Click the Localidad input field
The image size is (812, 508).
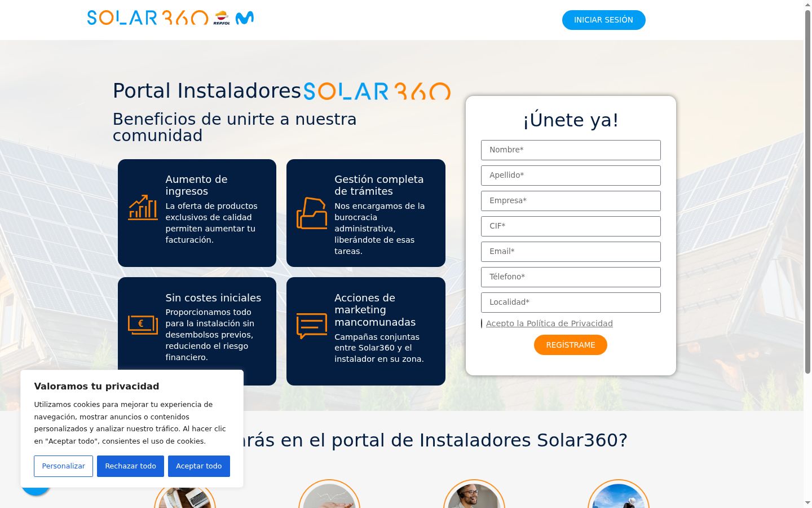coord(571,303)
